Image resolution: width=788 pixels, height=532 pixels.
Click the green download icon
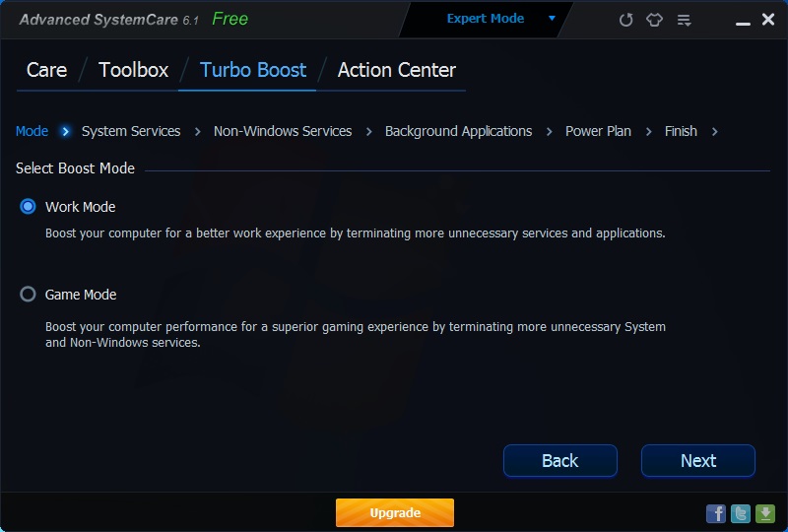765,513
